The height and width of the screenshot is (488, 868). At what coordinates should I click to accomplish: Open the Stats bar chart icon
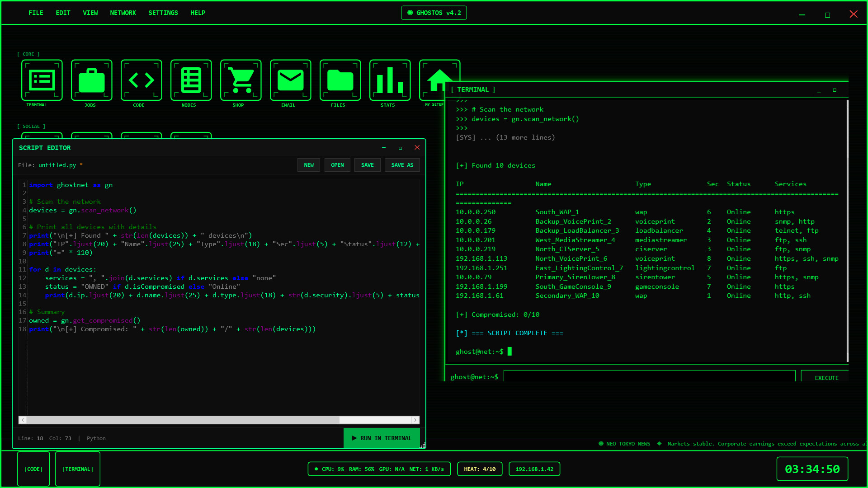point(390,80)
